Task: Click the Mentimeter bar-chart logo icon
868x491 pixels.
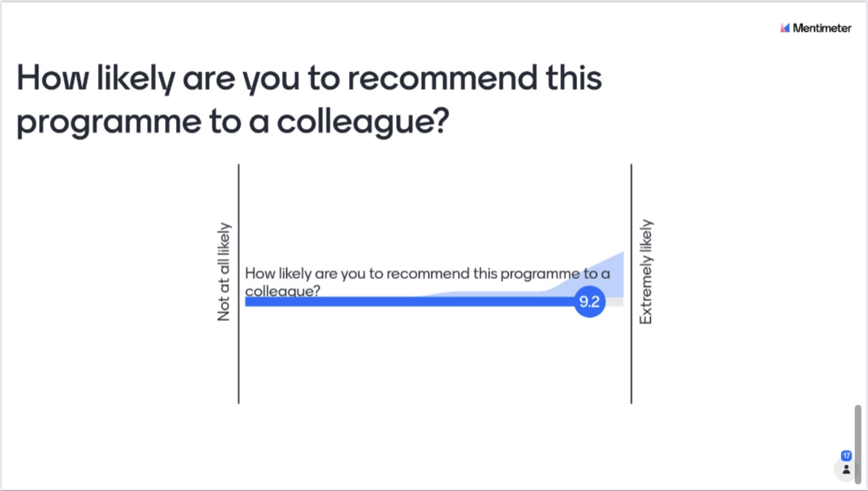Action: click(x=785, y=28)
